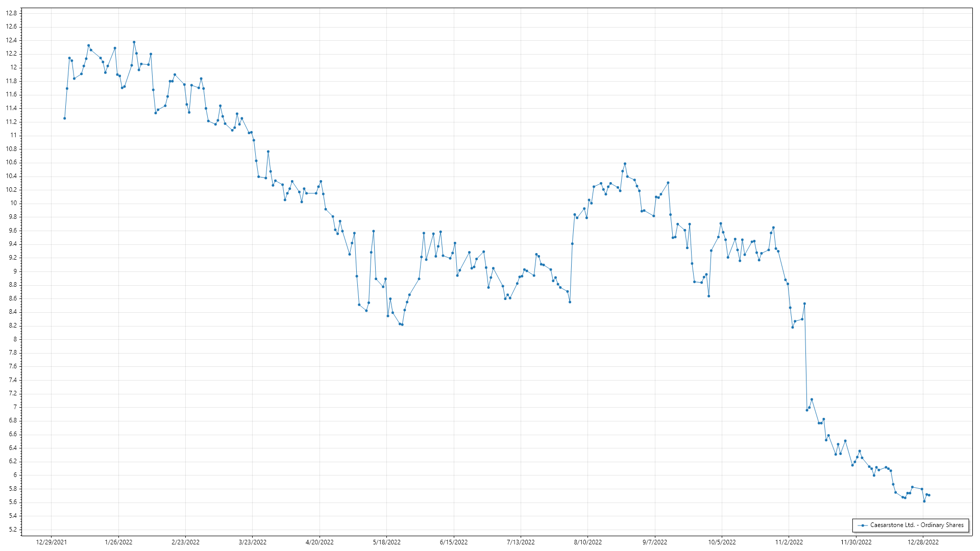Click the 11/2/2022 x-axis date label
The height and width of the screenshot is (551, 980).
point(789,542)
